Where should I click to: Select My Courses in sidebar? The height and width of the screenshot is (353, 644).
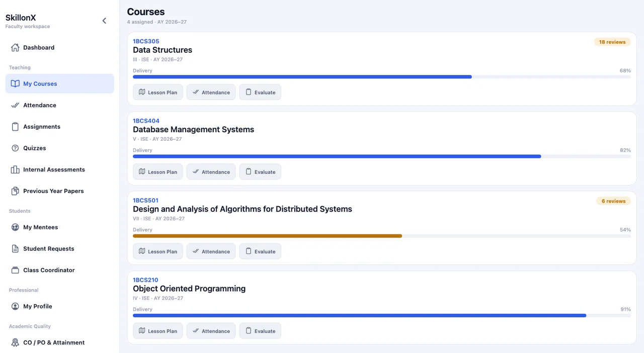(60, 83)
